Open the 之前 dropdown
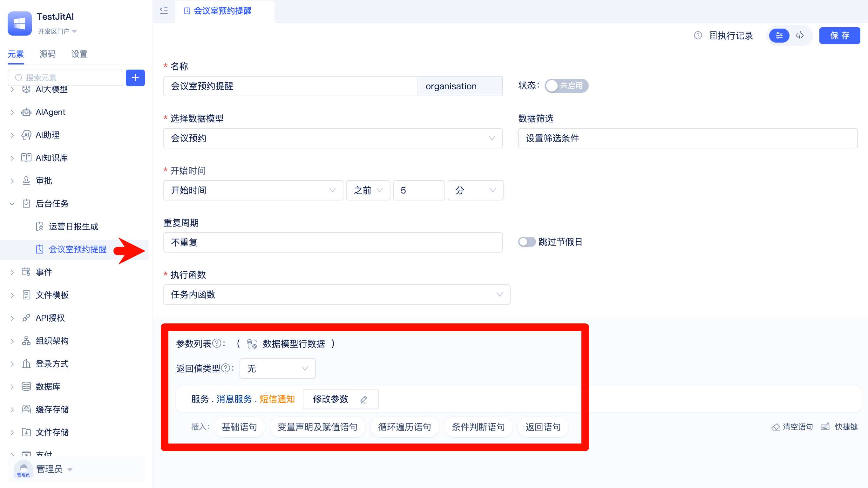Screen dimensions: 868x488 pos(368,190)
